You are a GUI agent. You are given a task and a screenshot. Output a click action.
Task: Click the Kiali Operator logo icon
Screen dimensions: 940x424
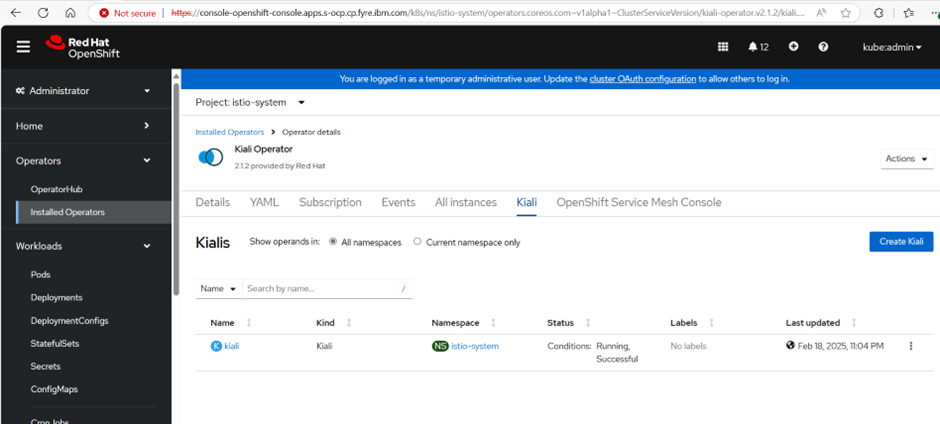click(x=210, y=157)
